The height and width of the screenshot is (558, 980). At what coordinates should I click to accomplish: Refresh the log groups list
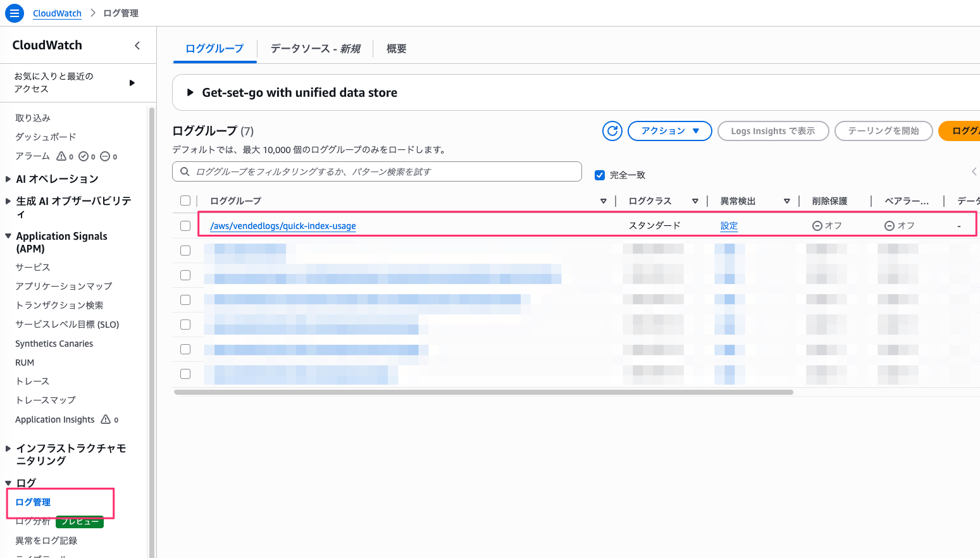pyautogui.click(x=612, y=130)
